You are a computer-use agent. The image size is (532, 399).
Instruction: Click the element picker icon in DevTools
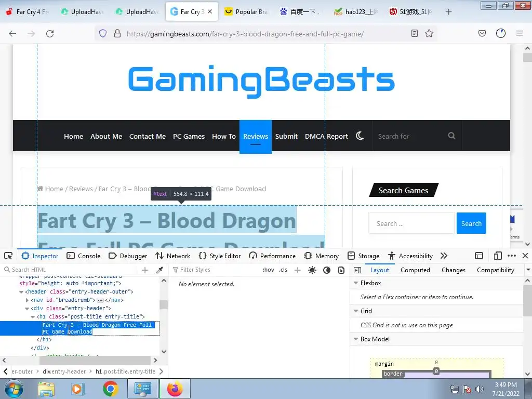tap(8, 256)
